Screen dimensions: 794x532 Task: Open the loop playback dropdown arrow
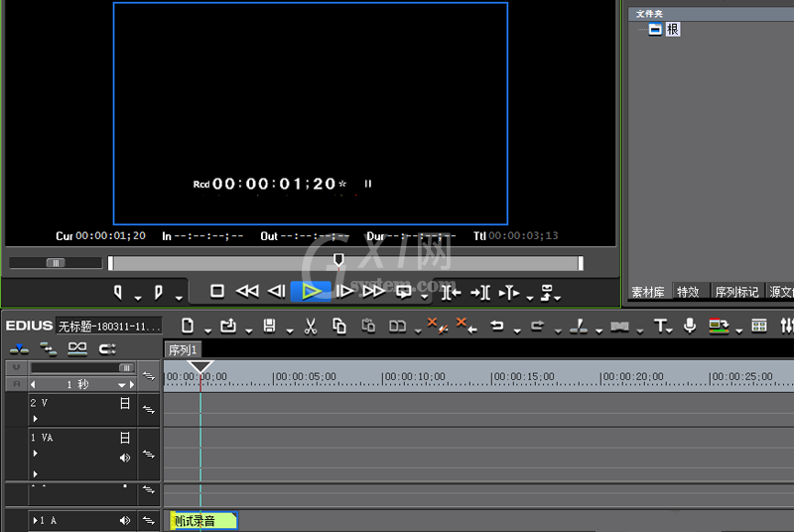point(425,297)
